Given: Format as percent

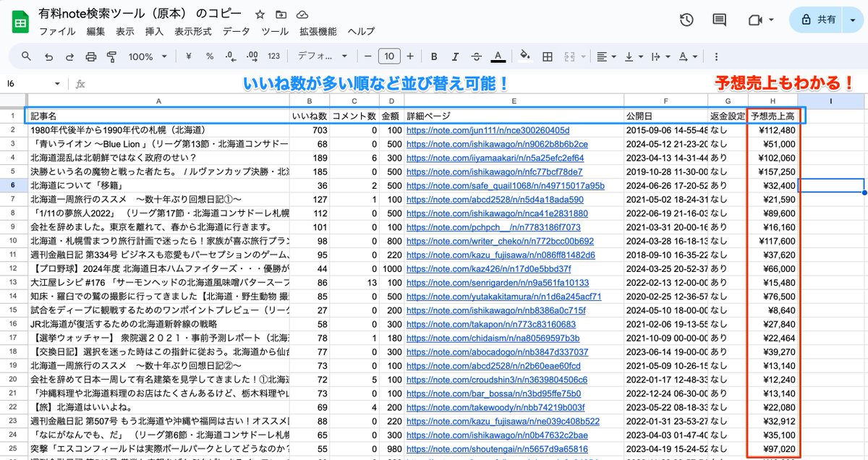Looking at the screenshot, I should point(210,56).
